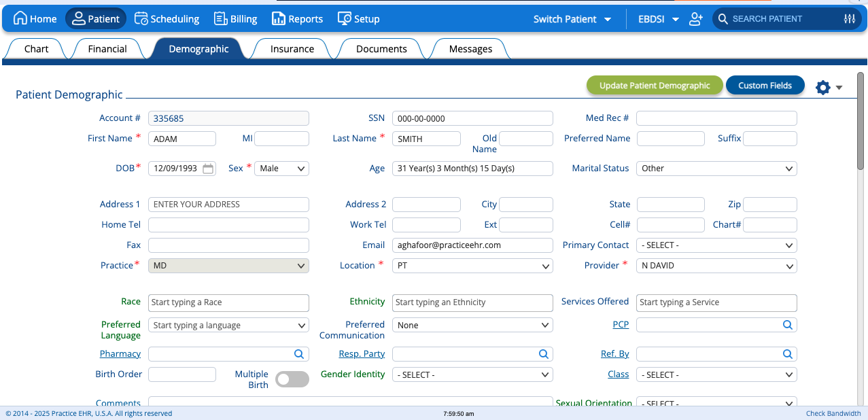Open the gear settings menu

(x=823, y=88)
